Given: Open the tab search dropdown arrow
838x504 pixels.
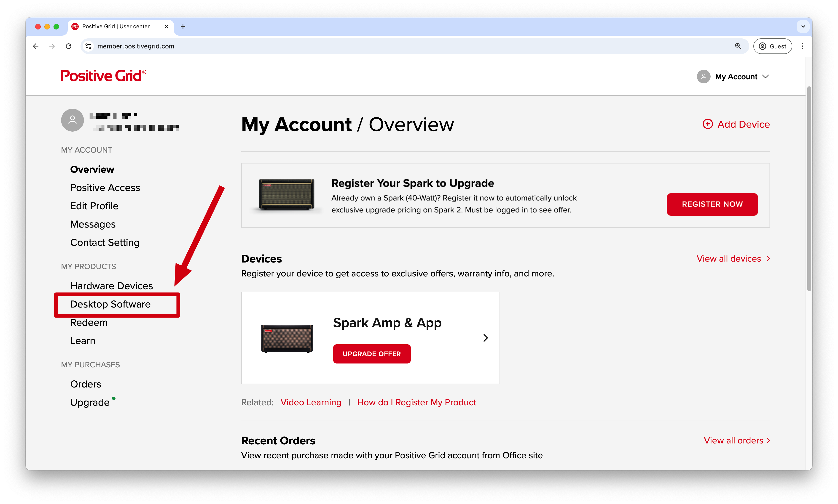Looking at the screenshot, I should click(803, 27).
